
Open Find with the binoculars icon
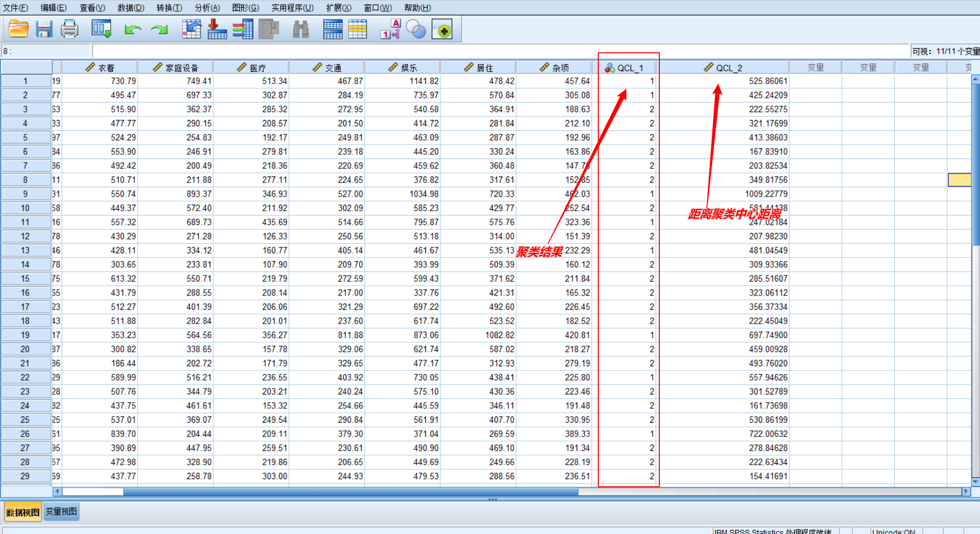pos(301,29)
